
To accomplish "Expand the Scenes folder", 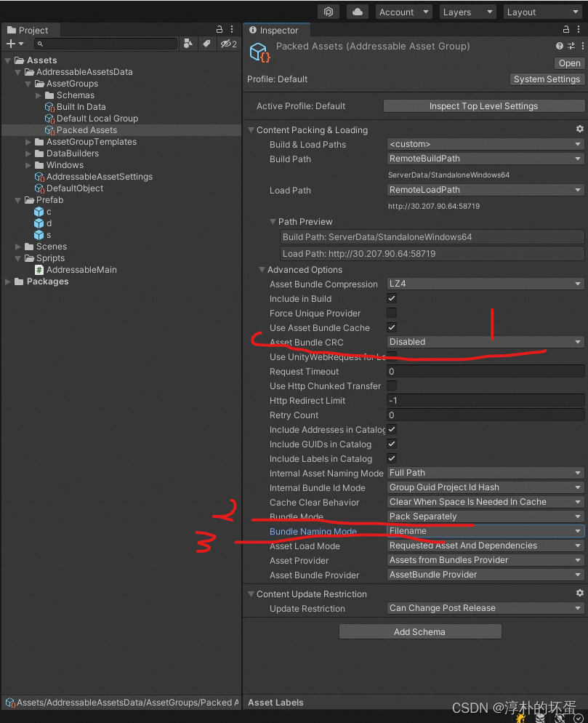I will coord(18,247).
